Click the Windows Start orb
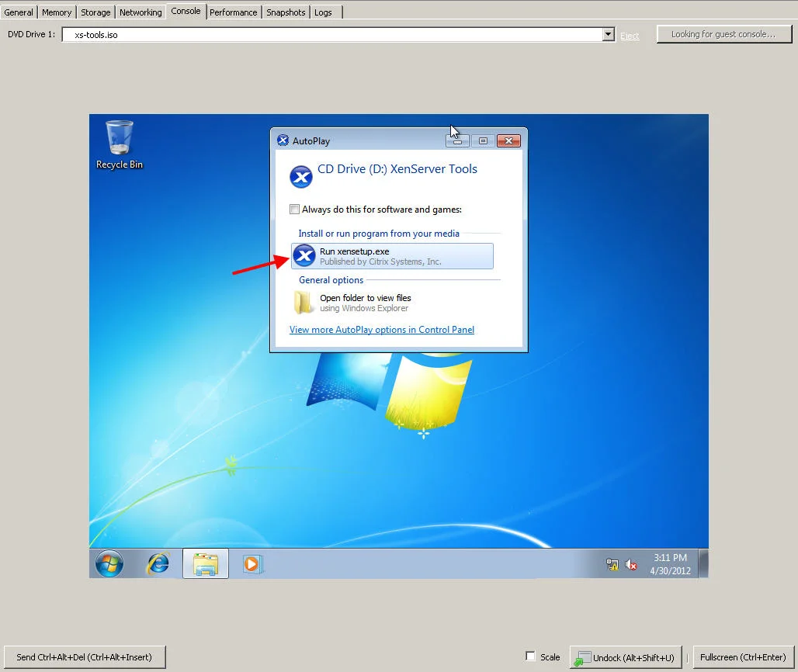This screenshot has width=798, height=672. 109,563
